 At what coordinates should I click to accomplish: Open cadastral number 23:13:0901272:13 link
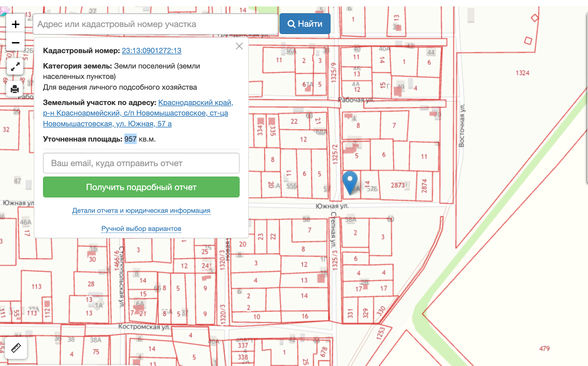point(151,51)
